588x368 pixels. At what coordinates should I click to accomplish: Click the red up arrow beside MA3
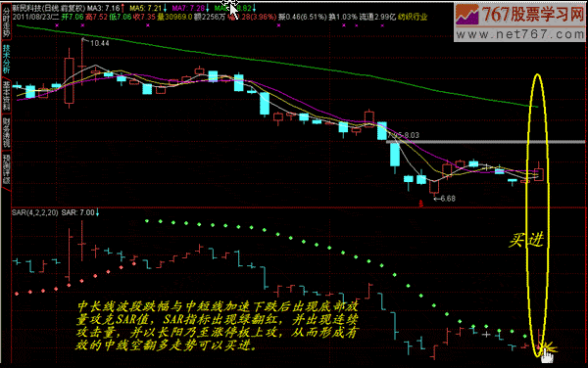click(122, 8)
